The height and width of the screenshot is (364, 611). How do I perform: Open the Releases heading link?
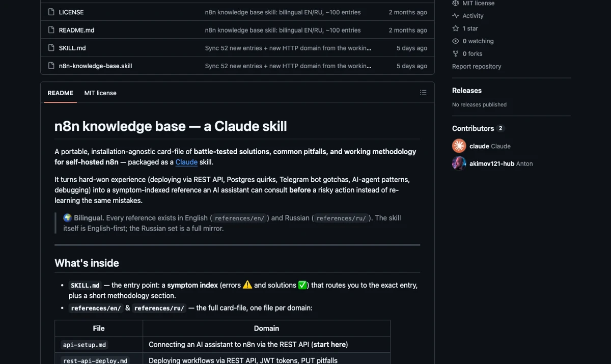467,91
